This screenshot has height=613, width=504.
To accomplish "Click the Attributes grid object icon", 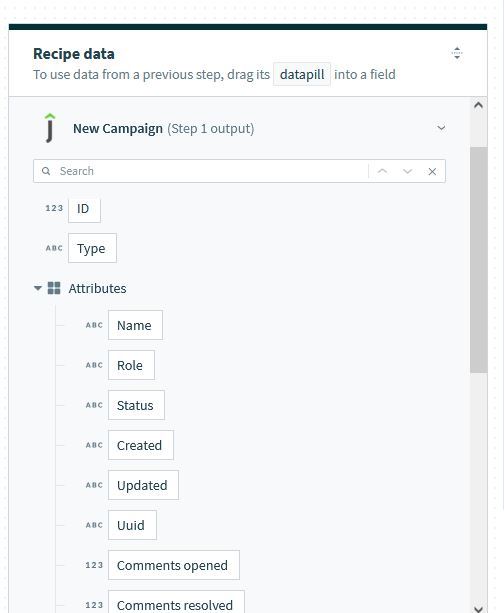I will (x=54, y=288).
